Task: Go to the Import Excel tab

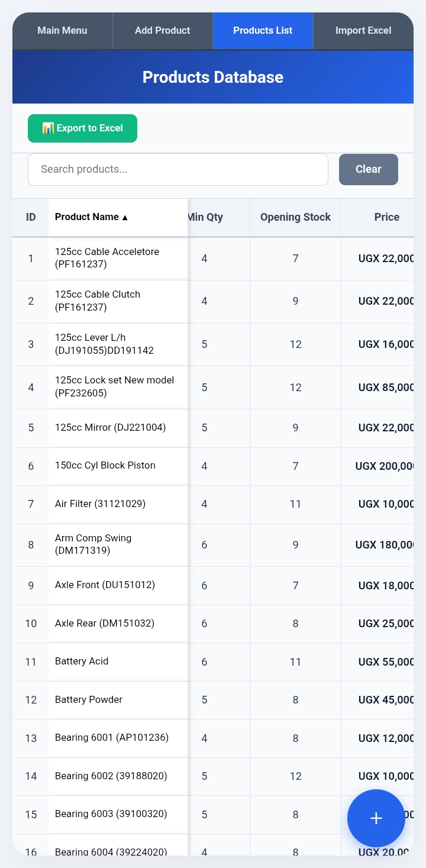Action: pos(363,31)
